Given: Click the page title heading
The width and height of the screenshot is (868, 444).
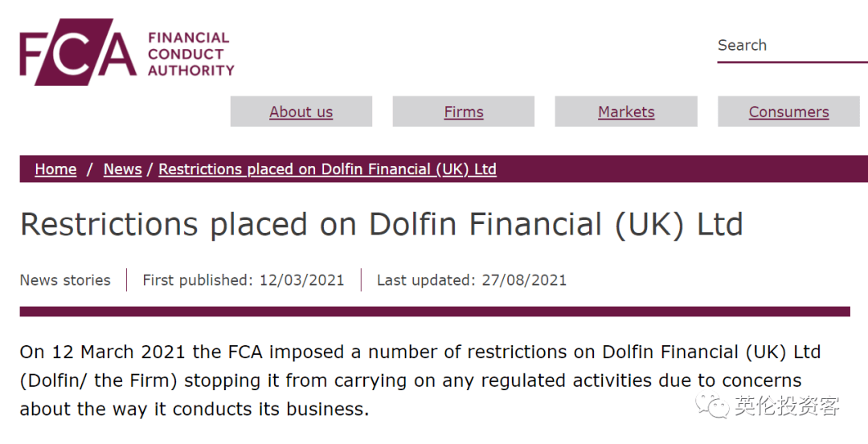Looking at the screenshot, I should click(x=382, y=225).
